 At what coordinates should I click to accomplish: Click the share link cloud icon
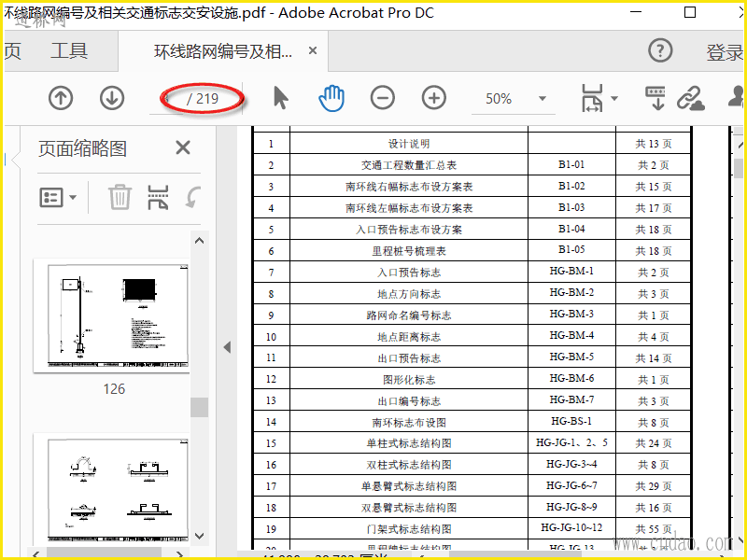coord(691,98)
